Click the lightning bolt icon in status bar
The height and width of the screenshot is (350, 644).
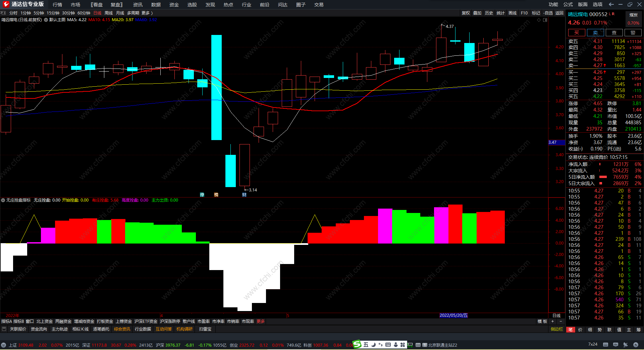[x=636, y=345]
